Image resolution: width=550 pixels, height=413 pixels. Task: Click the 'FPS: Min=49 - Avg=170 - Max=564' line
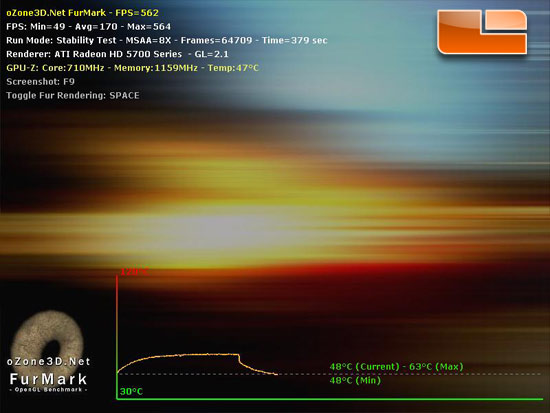click(x=88, y=27)
